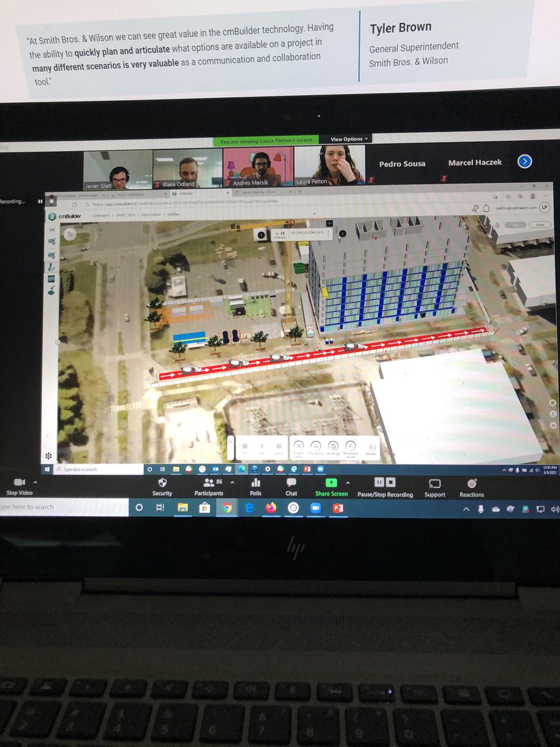Pause the Zoom recording
Screen dimensions: 560x747
pos(378,482)
